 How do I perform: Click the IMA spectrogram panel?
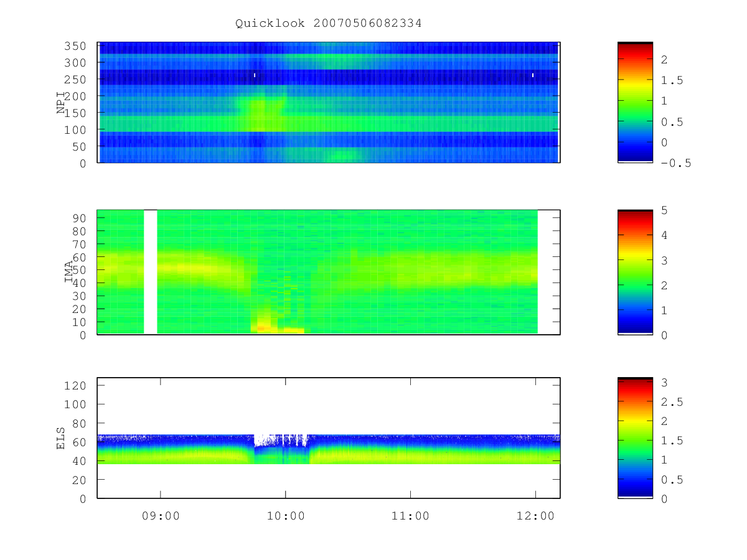click(329, 272)
